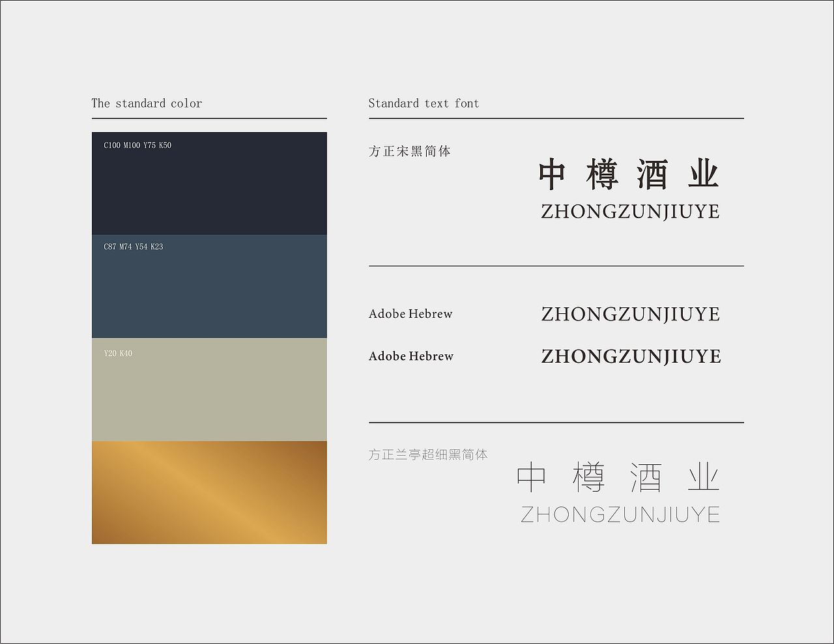
Task: Click the bold-weight 'Adobe Hebrew' label
Action: point(411,356)
